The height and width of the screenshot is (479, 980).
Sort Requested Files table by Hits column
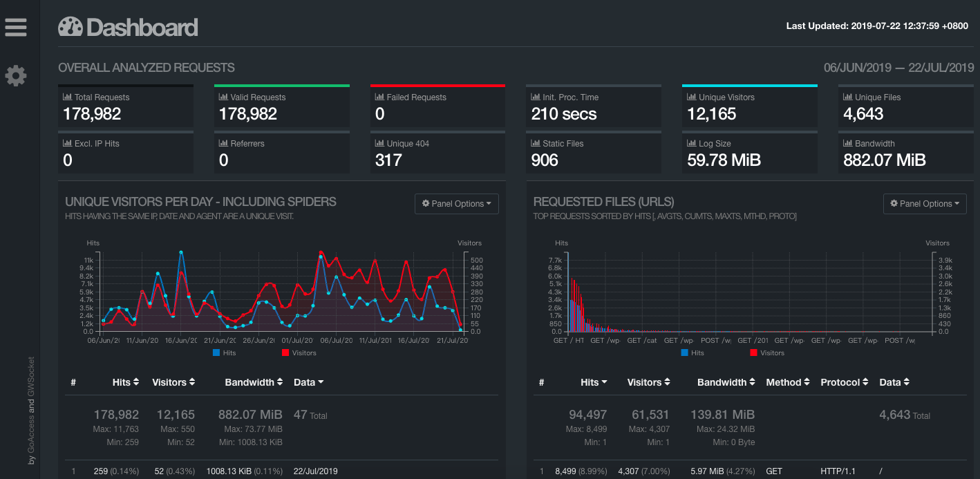click(x=594, y=382)
